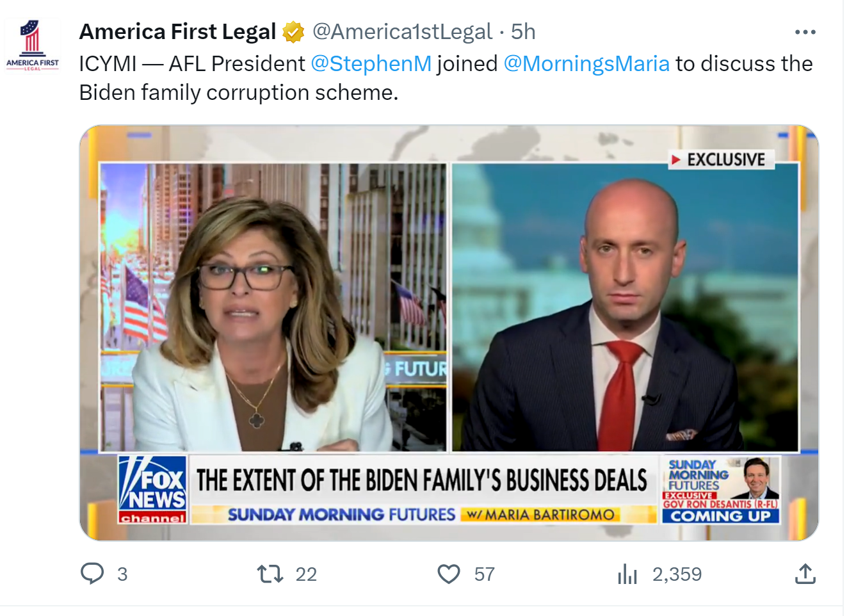Like the tweet with the heart icon
The image size is (856, 616).
[x=449, y=574]
